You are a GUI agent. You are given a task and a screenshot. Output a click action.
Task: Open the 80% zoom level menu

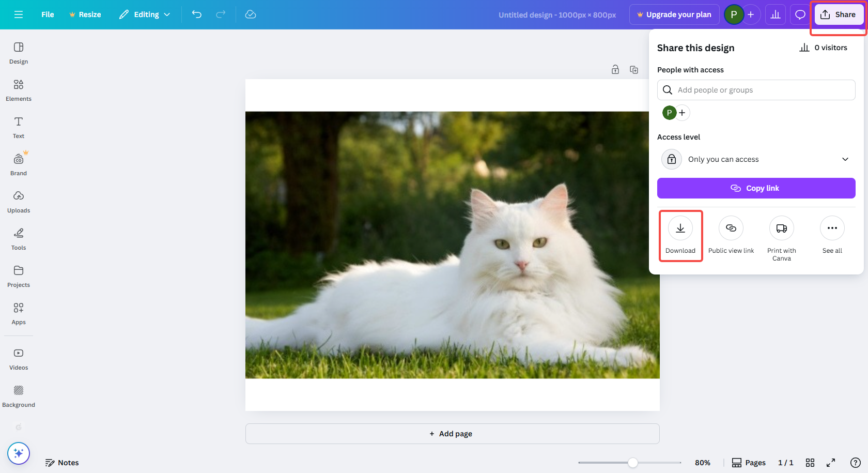[703, 463]
